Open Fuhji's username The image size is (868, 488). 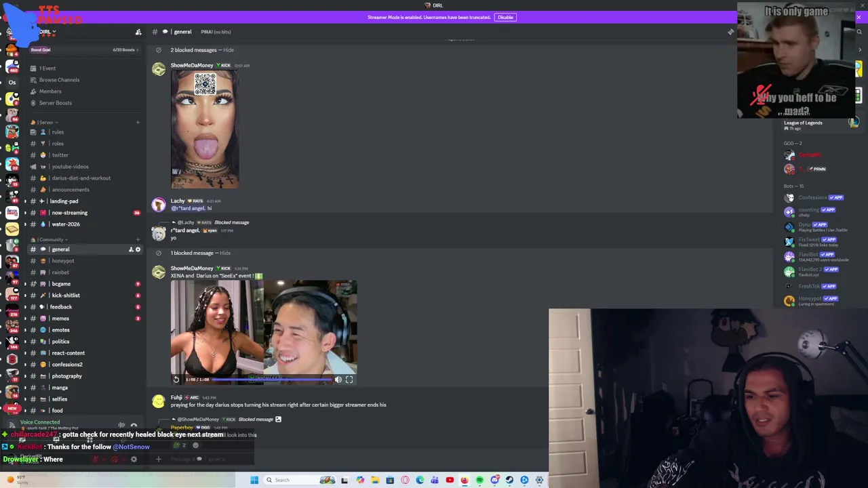(176, 397)
